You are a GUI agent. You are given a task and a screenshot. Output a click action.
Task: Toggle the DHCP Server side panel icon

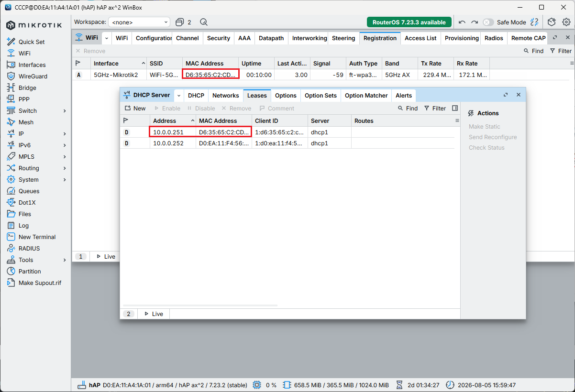pyautogui.click(x=455, y=109)
